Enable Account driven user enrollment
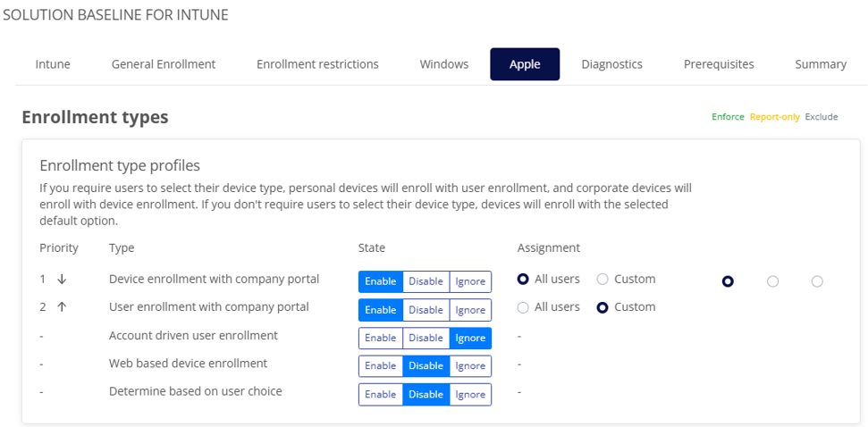 [381, 338]
